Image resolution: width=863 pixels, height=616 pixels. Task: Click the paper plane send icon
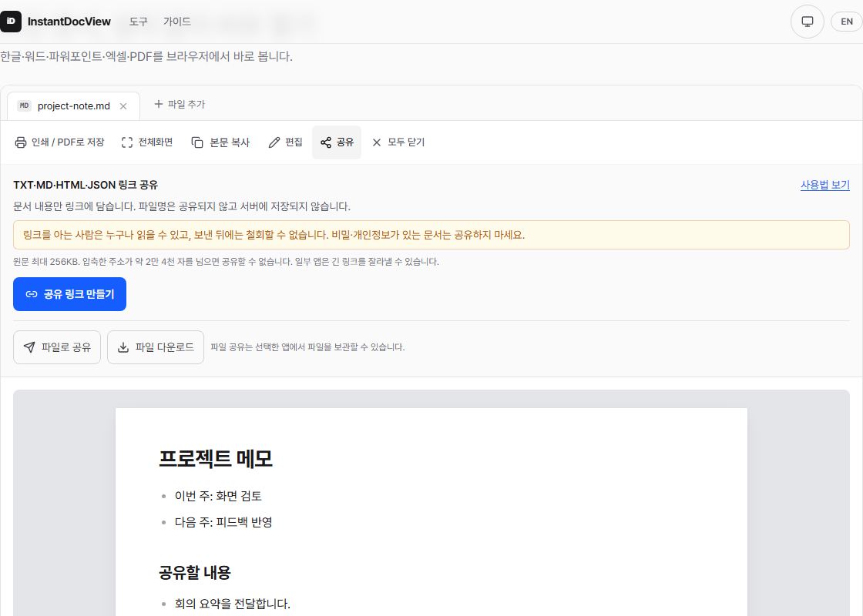click(29, 347)
